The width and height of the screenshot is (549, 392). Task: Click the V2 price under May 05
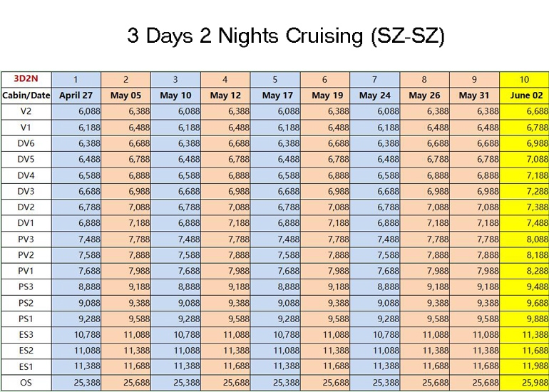pos(125,111)
